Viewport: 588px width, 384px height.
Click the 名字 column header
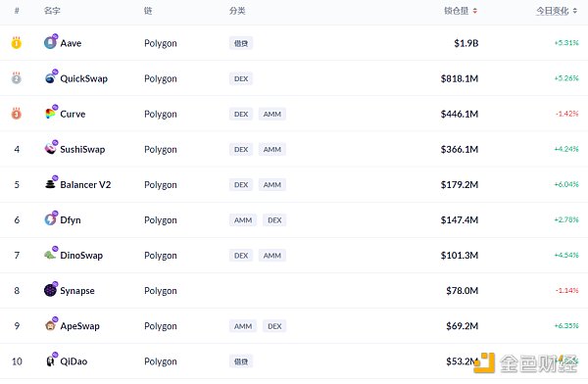[x=52, y=11]
